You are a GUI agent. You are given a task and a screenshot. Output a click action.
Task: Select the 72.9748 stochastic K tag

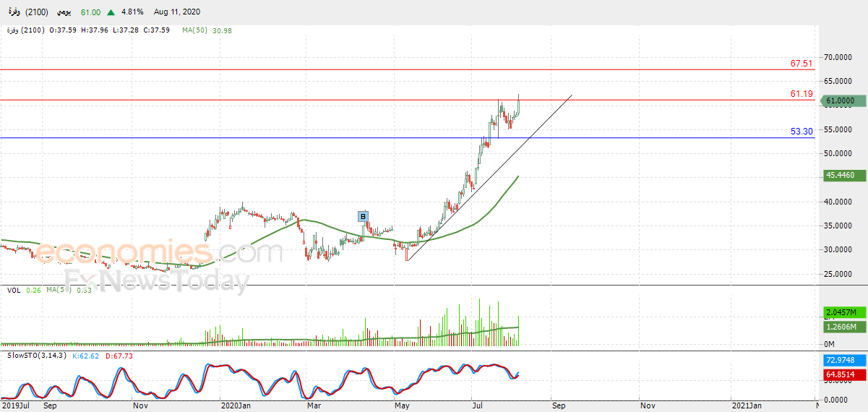tap(845, 360)
